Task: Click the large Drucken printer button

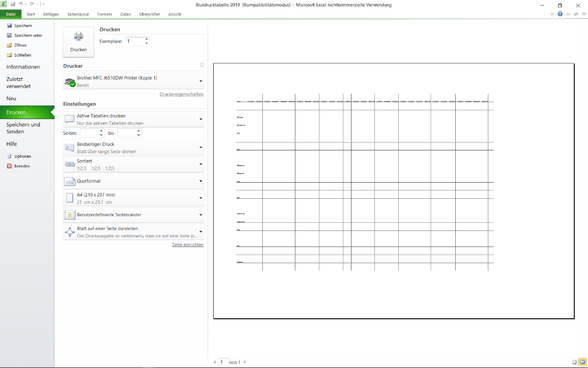Action: (x=79, y=42)
